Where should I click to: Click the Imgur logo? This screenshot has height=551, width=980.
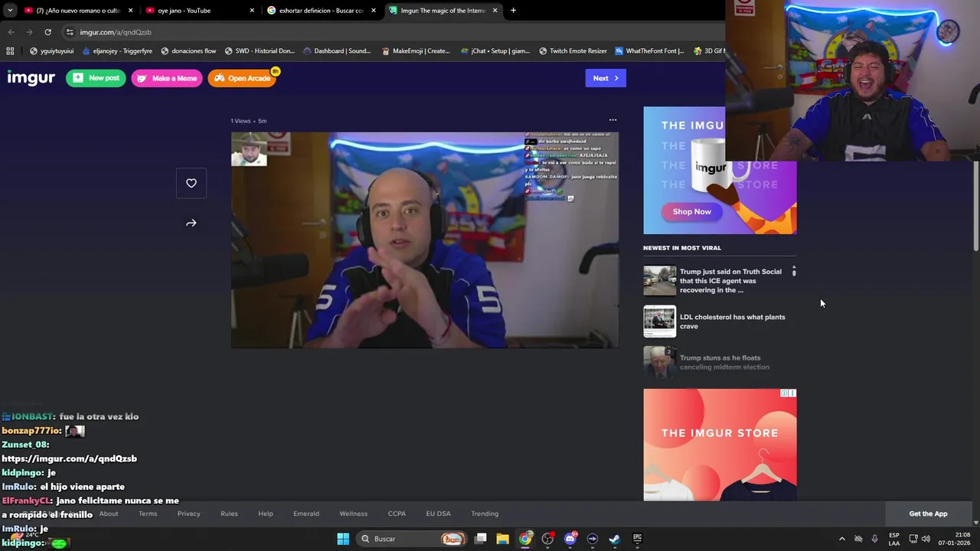31,78
